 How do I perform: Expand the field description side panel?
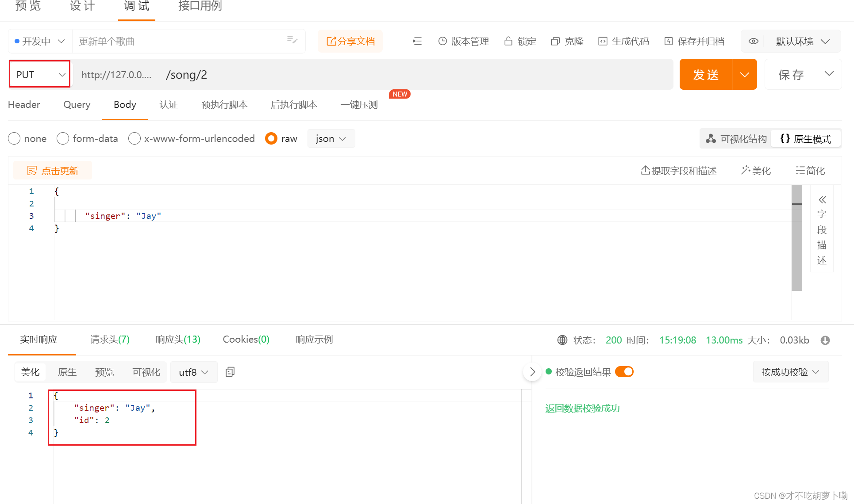pos(822,199)
